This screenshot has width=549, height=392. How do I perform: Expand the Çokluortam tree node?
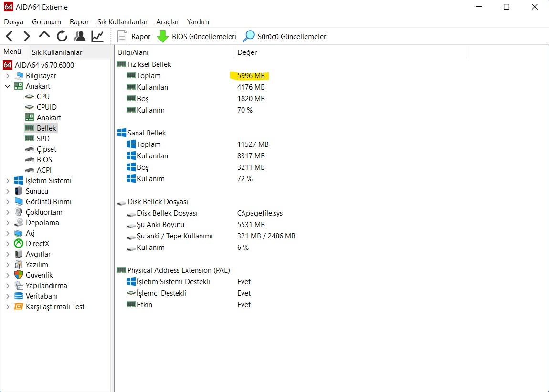click(8, 212)
